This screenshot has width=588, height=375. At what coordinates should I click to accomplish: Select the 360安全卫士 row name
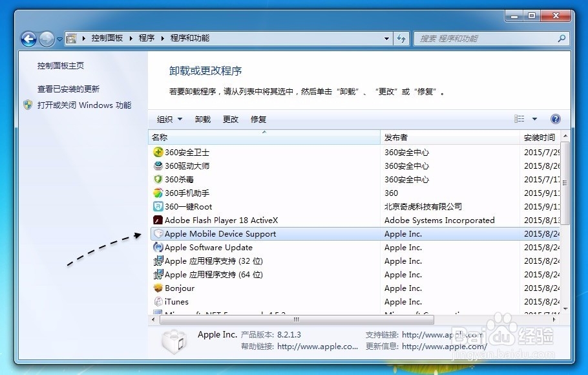[187, 152]
